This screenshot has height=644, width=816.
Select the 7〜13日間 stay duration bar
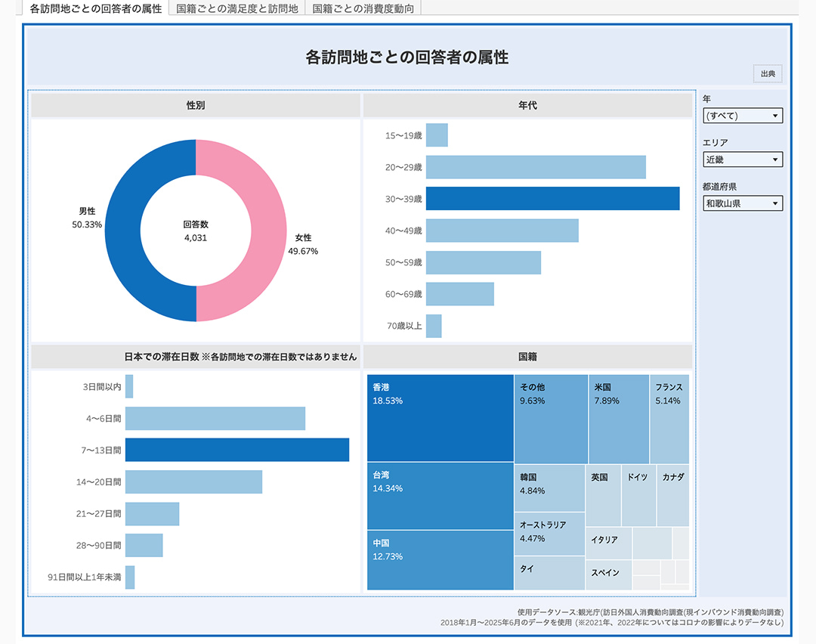(x=236, y=450)
